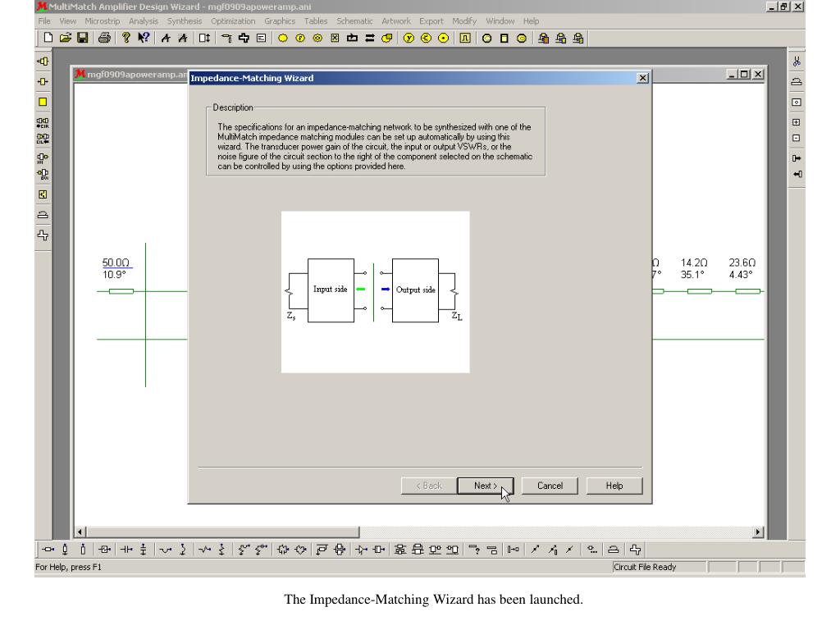
Task: Open the Artwork menu
Action: pos(396,21)
